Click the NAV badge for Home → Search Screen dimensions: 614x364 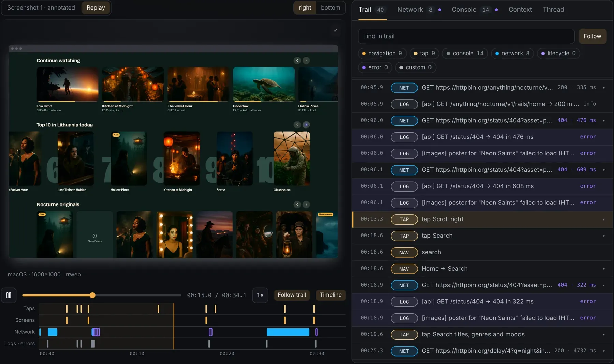pos(404,269)
